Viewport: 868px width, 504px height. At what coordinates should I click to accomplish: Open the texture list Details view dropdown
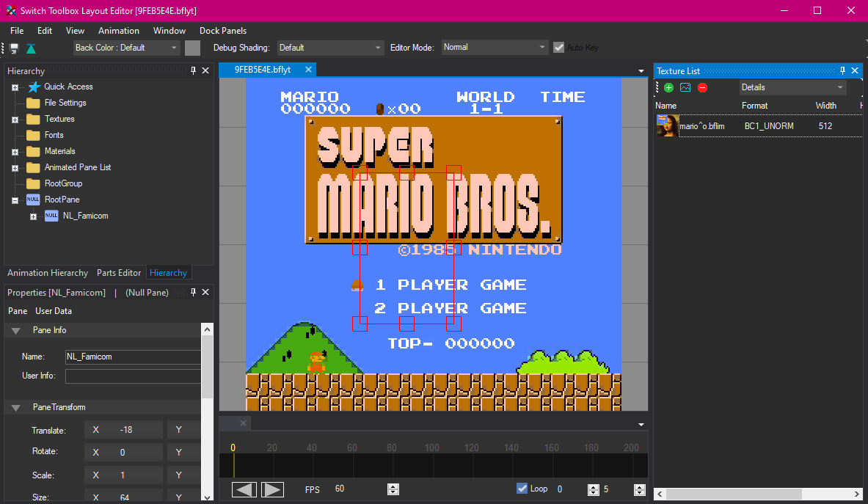pyautogui.click(x=792, y=87)
